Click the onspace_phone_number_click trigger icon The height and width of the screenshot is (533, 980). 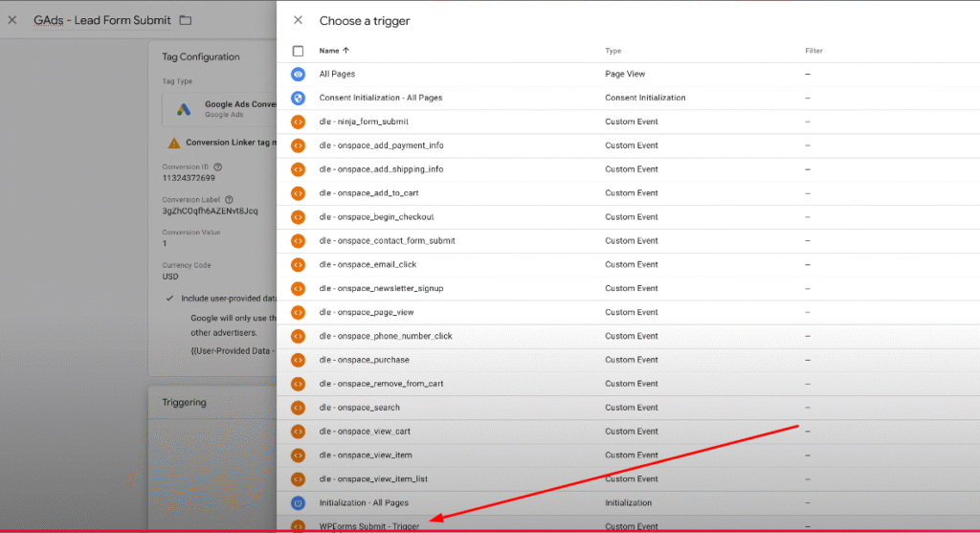coord(299,336)
